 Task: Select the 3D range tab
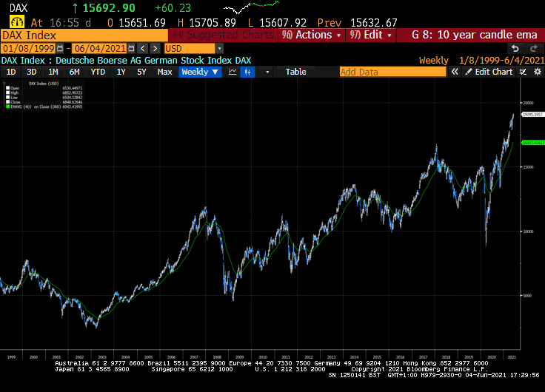coord(32,72)
